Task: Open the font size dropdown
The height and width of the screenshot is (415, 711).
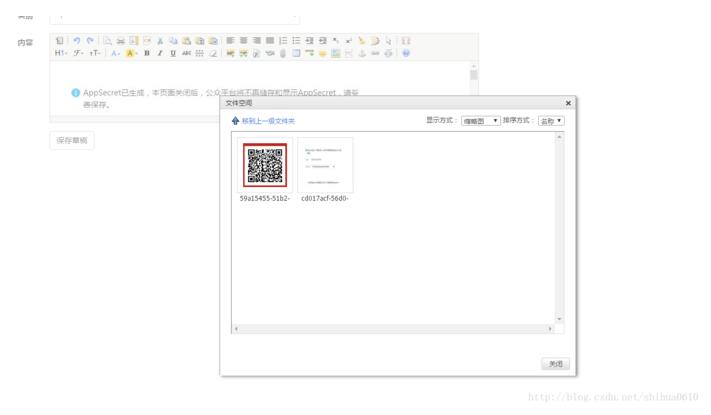Action: (x=95, y=53)
